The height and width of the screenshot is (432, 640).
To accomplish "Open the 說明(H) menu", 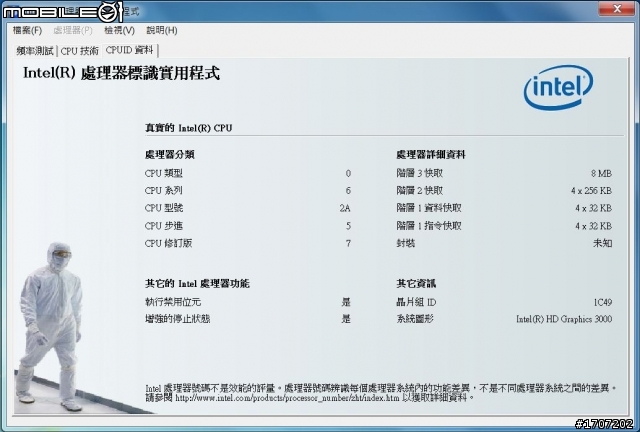I will coord(162,30).
